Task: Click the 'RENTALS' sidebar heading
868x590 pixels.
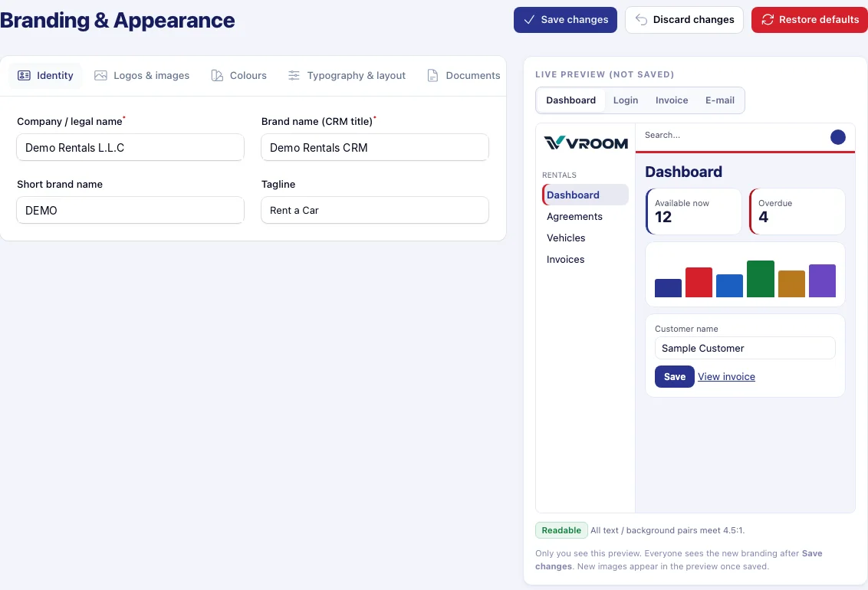Action: 559,175
